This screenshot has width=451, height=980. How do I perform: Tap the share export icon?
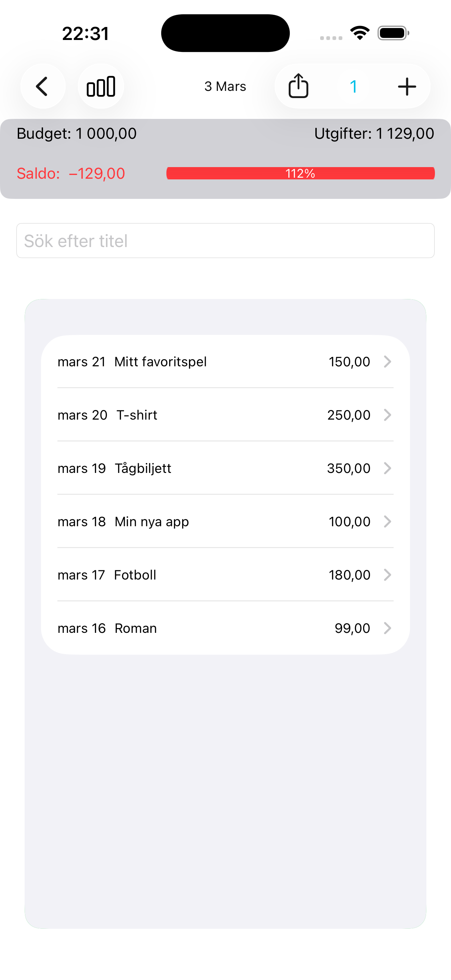[x=299, y=86]
